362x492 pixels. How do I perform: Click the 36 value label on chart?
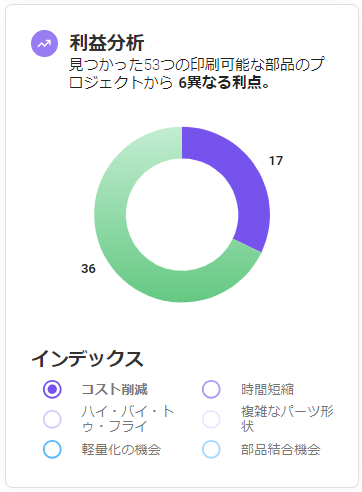(88, 269)
